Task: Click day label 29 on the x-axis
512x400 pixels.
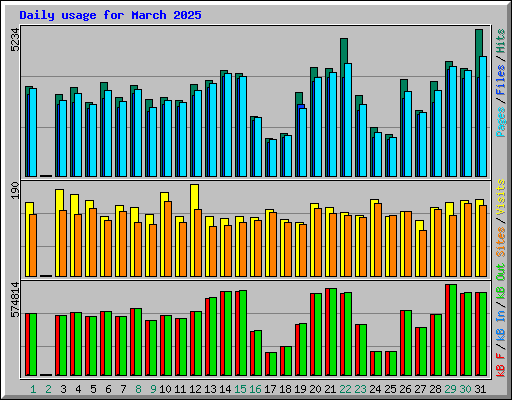Action: tap(450, 389)
